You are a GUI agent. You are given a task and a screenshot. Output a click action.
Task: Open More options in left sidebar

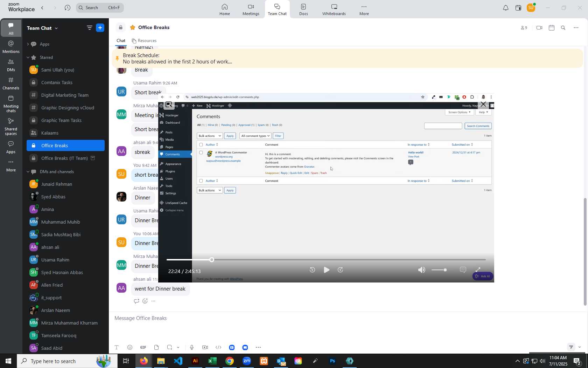[x=11, y=165]
